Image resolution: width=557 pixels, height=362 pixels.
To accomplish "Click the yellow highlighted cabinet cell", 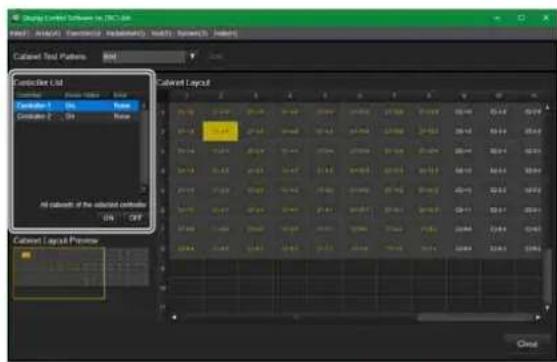I will (x=220, y=131).
